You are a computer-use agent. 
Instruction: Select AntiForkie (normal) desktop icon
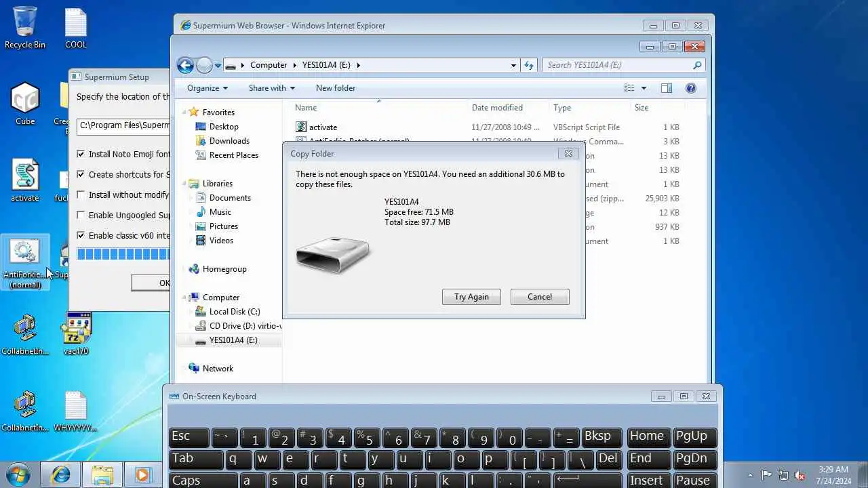click(x=25, y=263)
